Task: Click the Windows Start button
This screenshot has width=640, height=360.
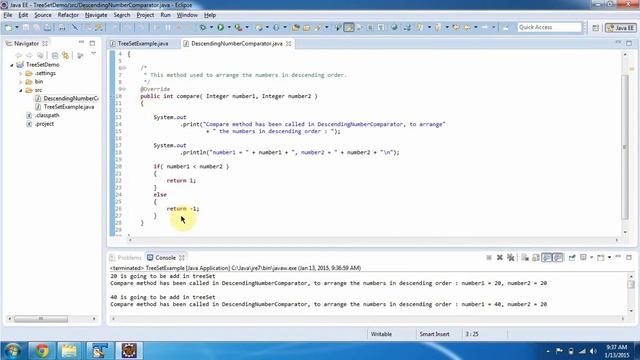Action: pyautogui.click(x=13, y=351)
